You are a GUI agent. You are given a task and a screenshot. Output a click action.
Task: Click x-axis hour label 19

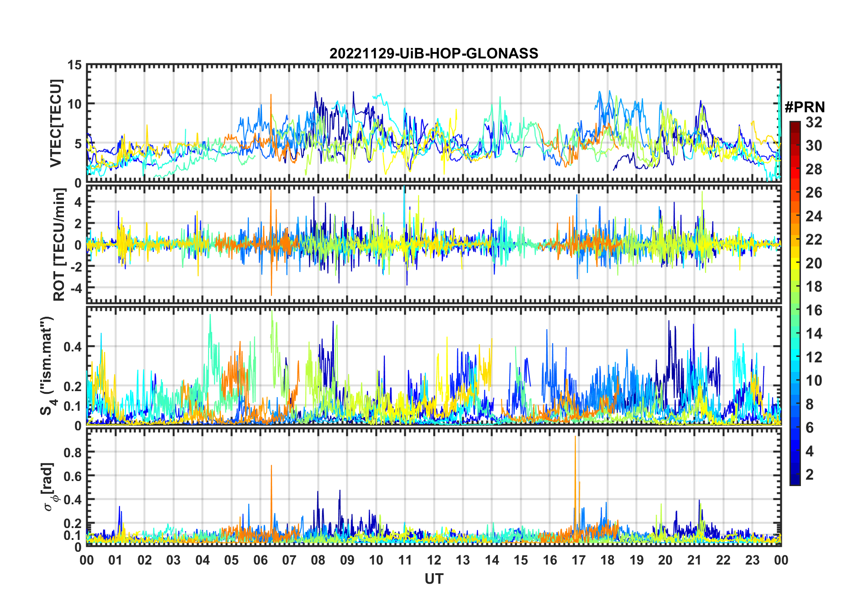[637, 560]
